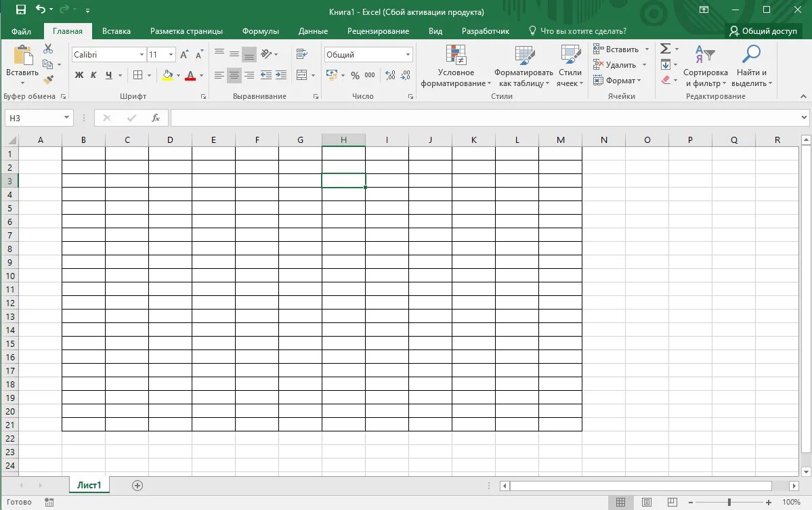
Task: Apply red font color icon
Action: (190, 75)
